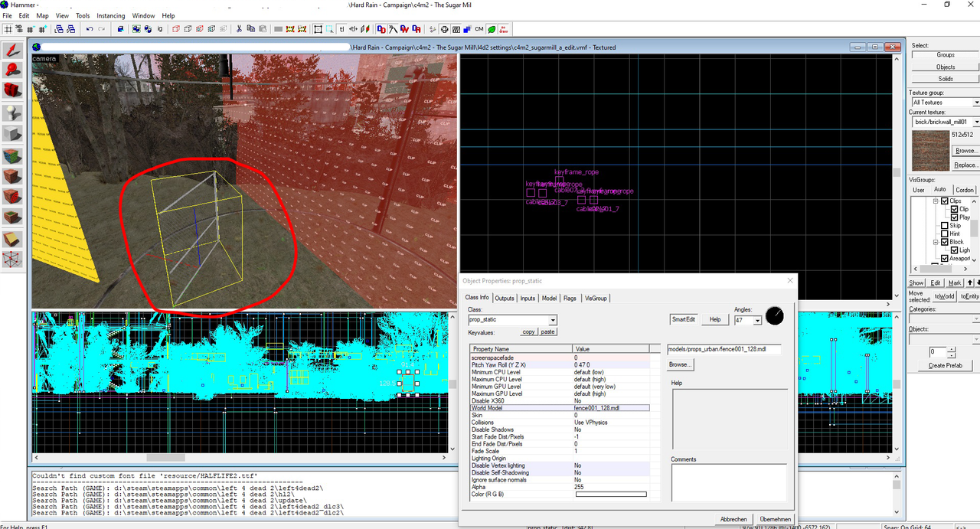Select the Apply Current Texture tool

(x=12, y=175)
